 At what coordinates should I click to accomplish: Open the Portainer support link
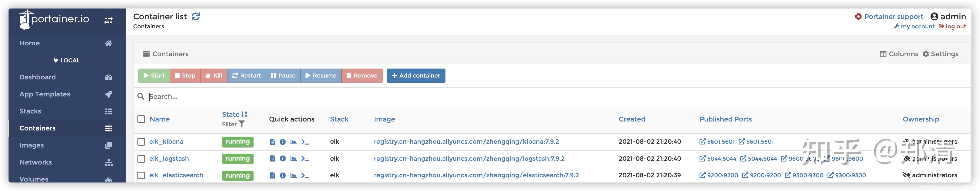click(889, 16)
